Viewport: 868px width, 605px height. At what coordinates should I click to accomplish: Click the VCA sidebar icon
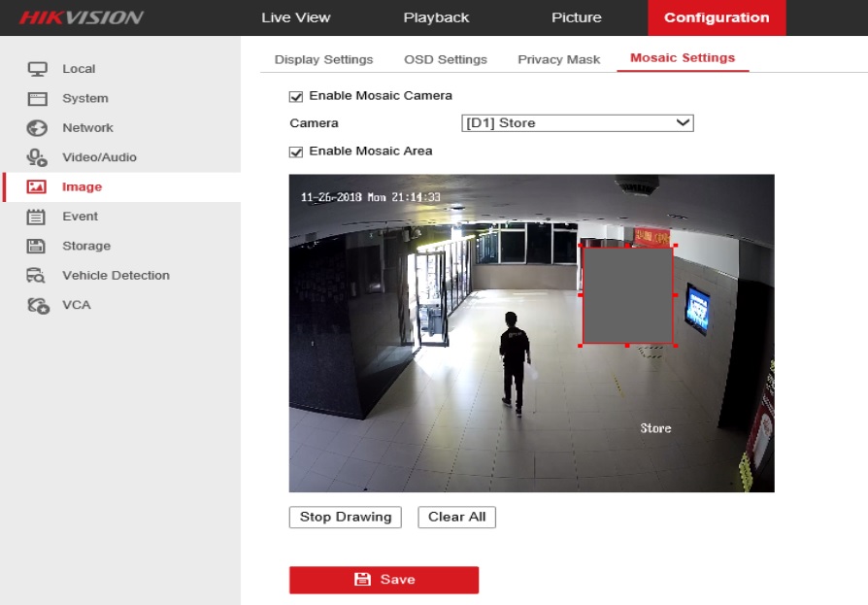point(37,305)
